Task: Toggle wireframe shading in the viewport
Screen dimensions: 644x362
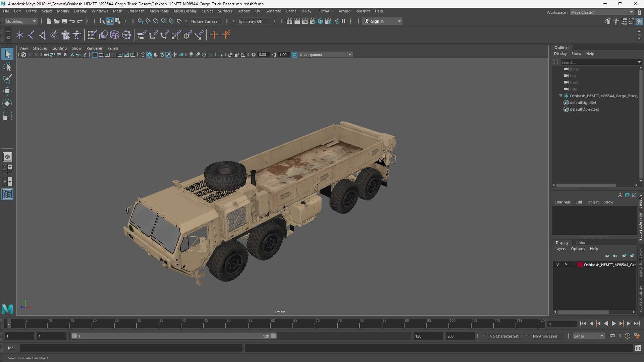Action: (x=143, y=55)
